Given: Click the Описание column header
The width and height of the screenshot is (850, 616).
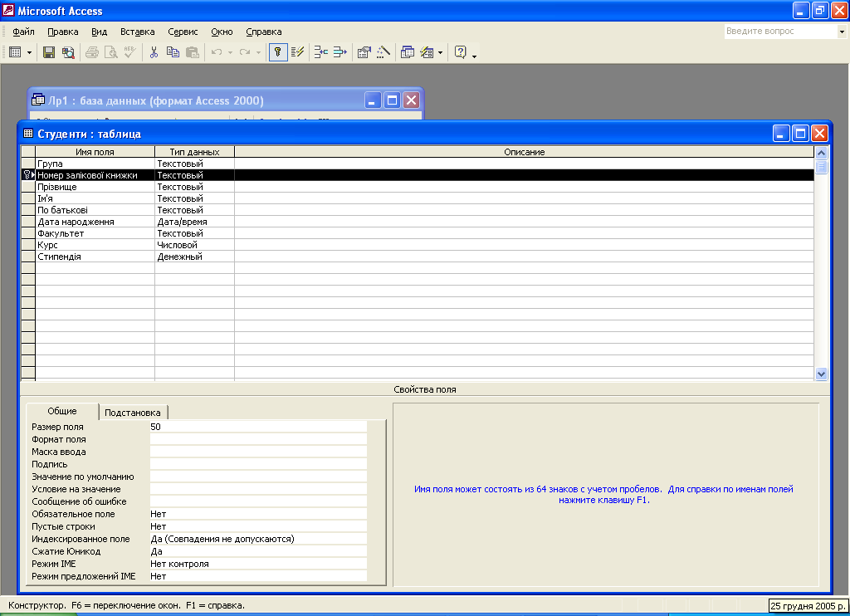Looking at the screenshot, I should [525, 152].
